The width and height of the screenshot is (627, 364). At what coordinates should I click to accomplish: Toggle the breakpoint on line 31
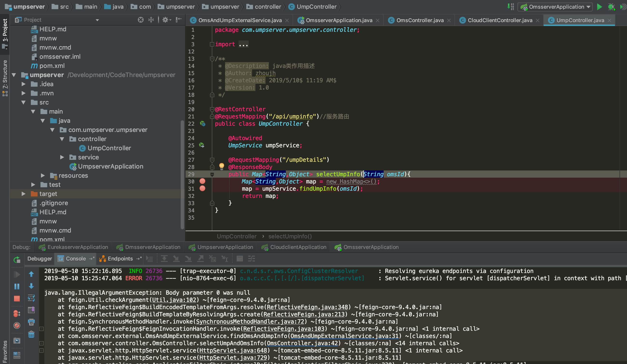(202, 189)
